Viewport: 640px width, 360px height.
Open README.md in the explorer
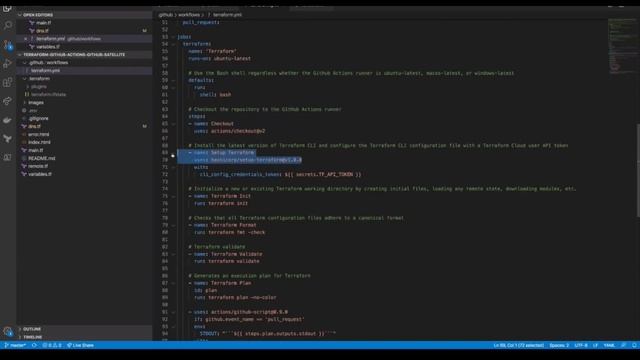(41, 158)
